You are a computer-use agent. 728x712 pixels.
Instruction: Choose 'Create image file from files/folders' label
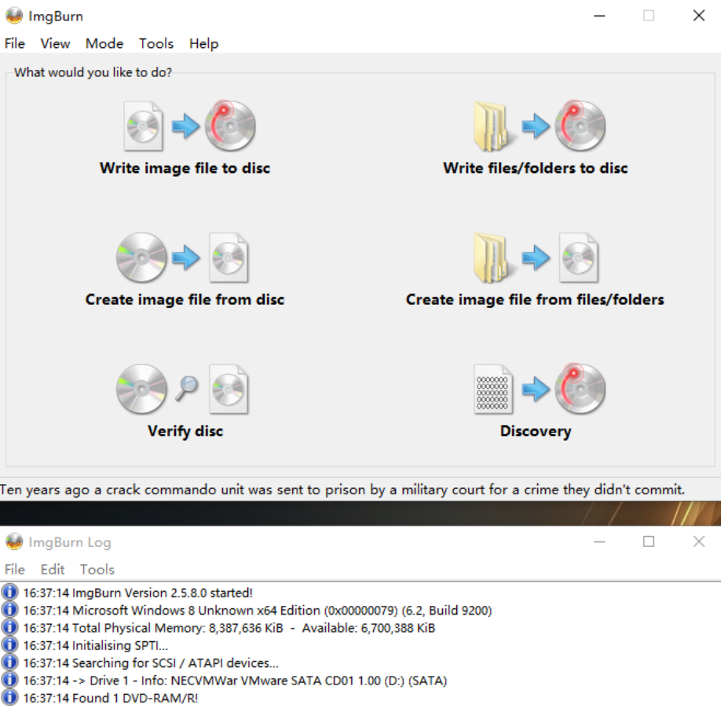coord(535,299)
